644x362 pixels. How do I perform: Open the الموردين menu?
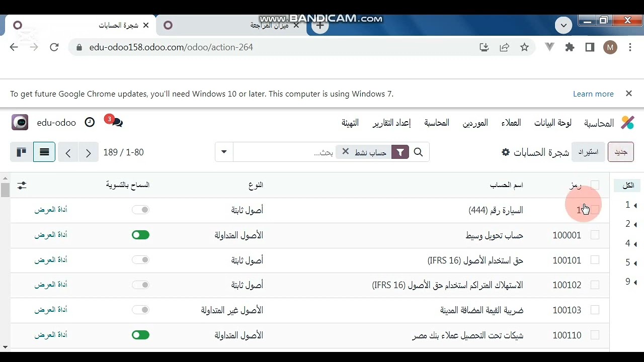[x=475, y=123]
